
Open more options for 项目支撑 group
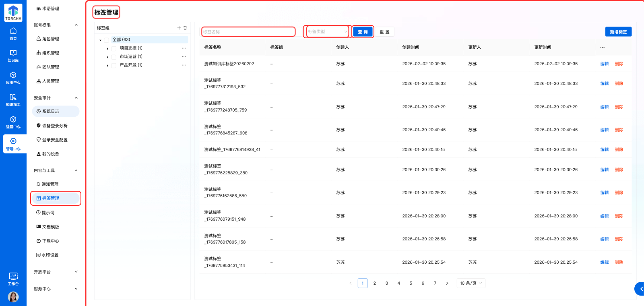pyautogui.click(x=184, y=48)
